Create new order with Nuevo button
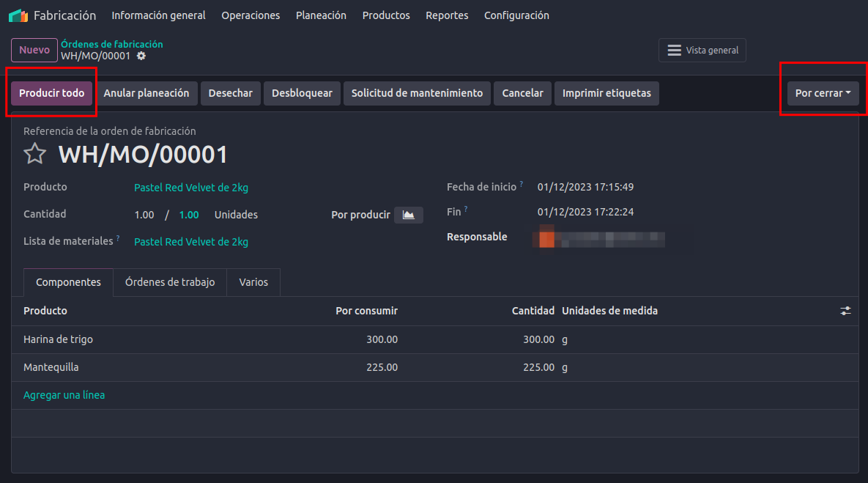Image resolution: width=868 pixels, height=483 pixels. click(x=34, y=50)
